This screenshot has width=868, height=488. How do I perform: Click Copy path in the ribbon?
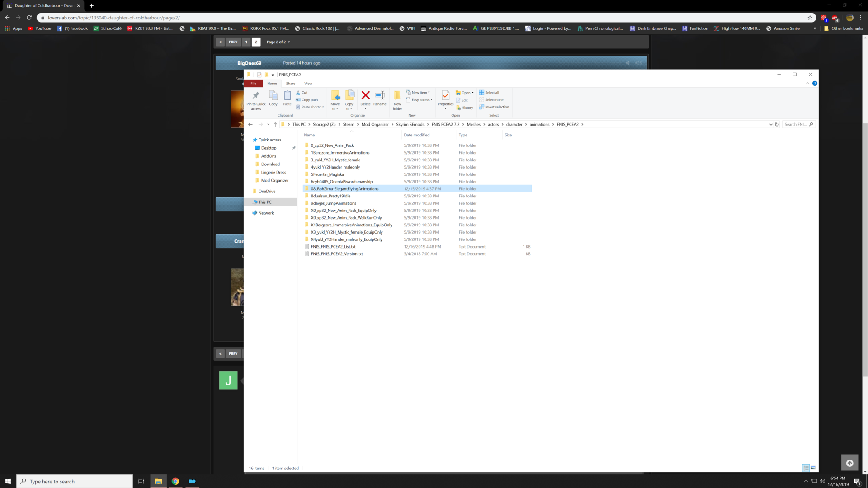point(307,100)
